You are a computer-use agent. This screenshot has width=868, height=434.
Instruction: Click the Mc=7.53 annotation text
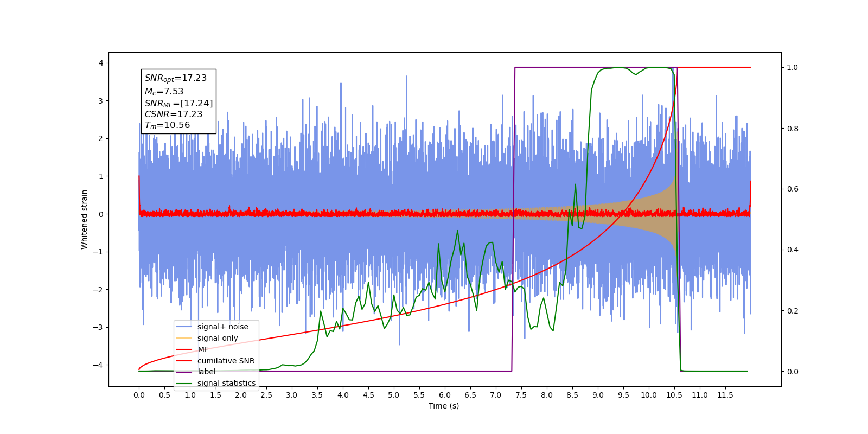coord(164,92)
